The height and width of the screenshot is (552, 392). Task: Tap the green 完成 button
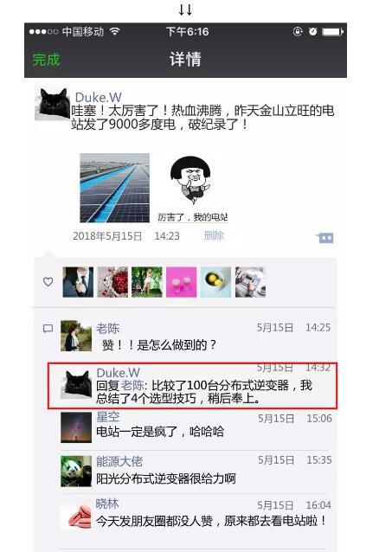point(46,59)
